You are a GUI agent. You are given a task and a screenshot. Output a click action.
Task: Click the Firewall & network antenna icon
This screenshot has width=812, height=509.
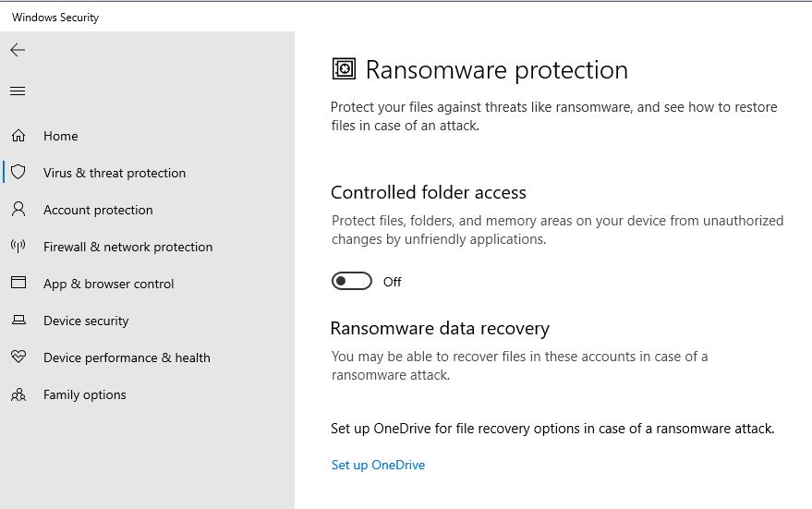[x=18, y=247]
